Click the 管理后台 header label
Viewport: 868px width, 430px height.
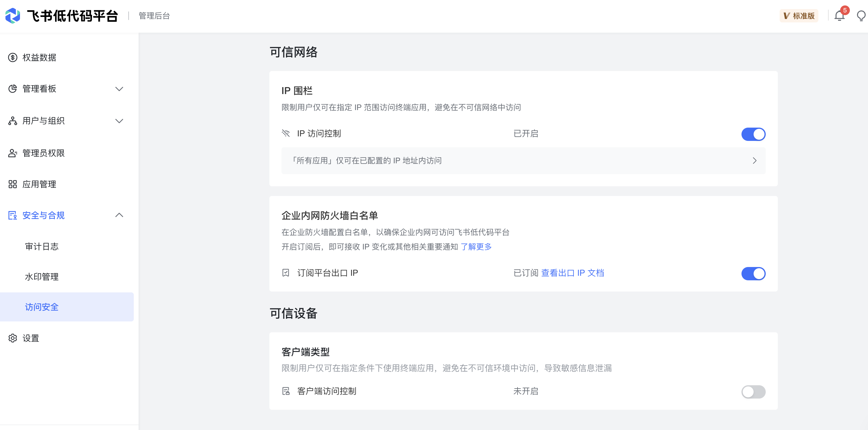point(154,16)
